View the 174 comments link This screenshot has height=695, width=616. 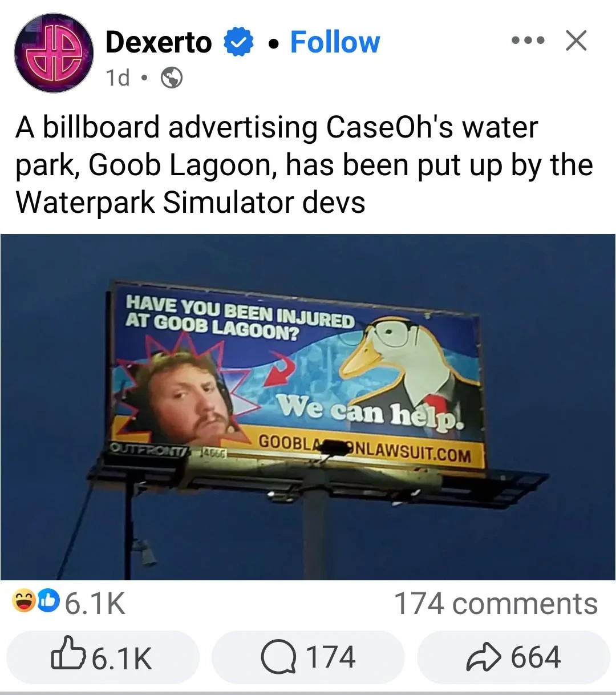[496, 604]
